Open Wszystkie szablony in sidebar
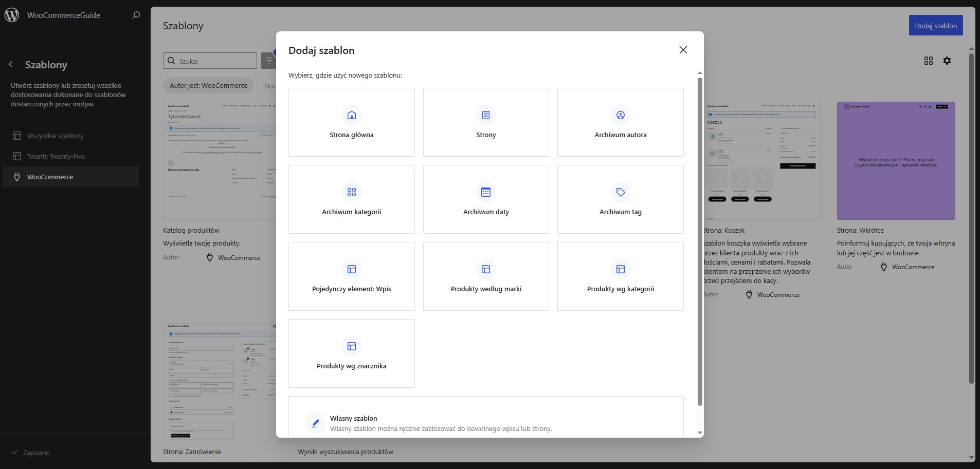Image resolution: width=980 pixels, height=469 pixels. coord(71,136)
